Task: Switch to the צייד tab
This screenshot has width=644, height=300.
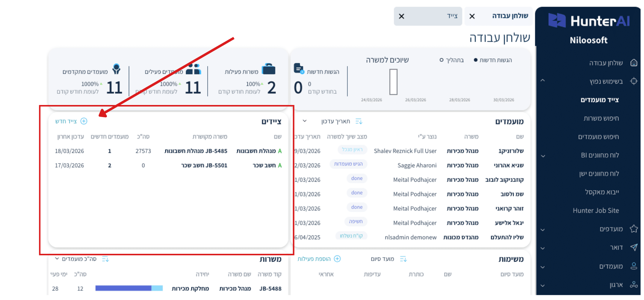Action: pos(452,16)
